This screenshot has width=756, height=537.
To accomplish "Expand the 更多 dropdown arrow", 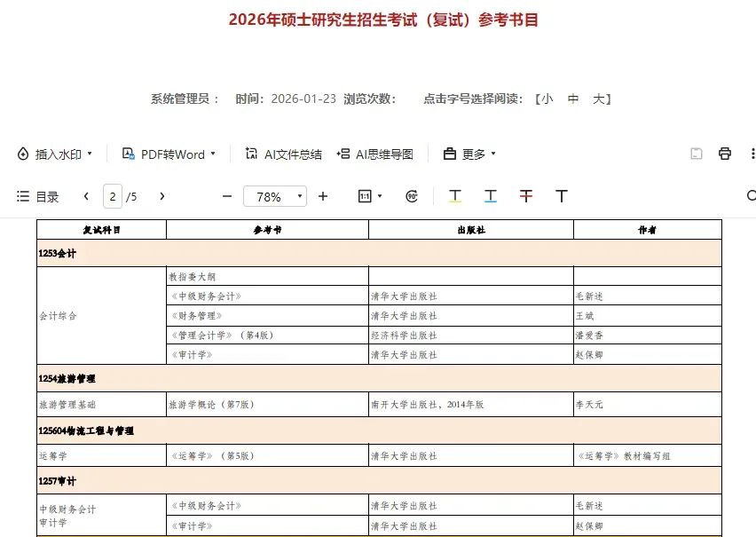I will (493, 154).
